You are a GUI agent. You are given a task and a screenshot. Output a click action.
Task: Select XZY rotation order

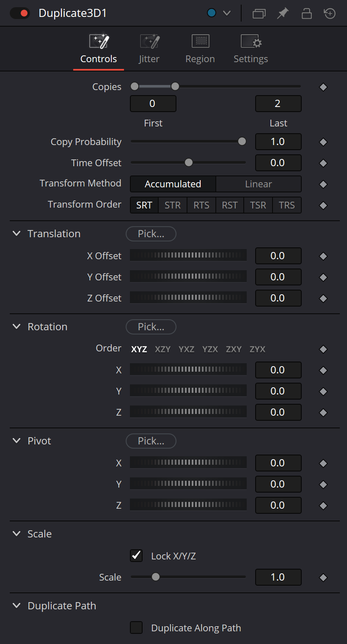pos(163,349)
